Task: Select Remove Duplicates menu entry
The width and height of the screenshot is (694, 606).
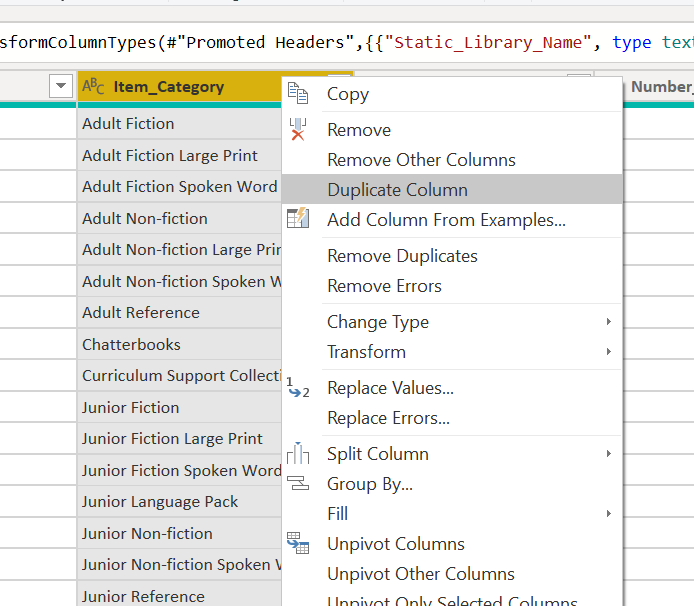Action: pos(452,256)
